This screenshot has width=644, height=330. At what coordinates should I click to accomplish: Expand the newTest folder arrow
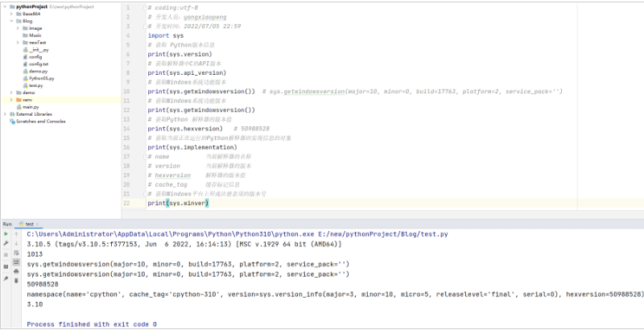point(18,43)
